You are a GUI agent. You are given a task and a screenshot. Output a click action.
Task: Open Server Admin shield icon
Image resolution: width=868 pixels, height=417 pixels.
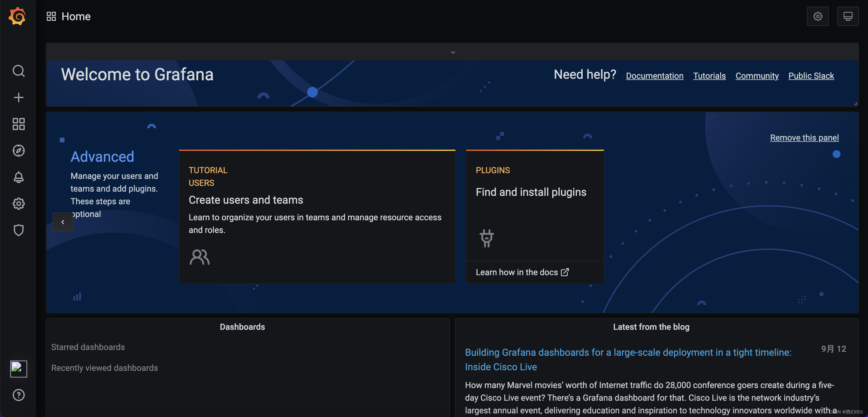coord(18,230)
